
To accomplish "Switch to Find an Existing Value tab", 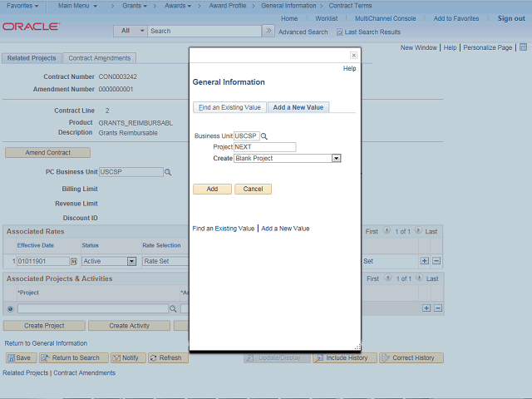I will click(229, 107).
